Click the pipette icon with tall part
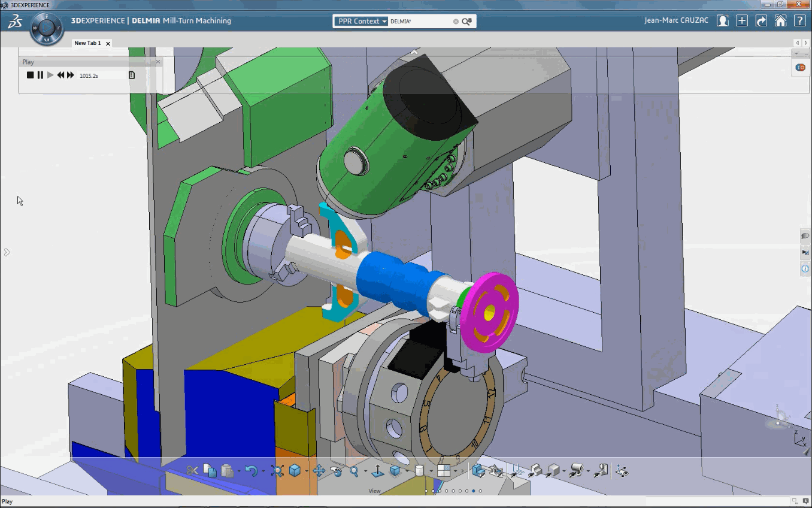This screenshot has width=812, height=508. pyautogui.click(x=601, y=471)
